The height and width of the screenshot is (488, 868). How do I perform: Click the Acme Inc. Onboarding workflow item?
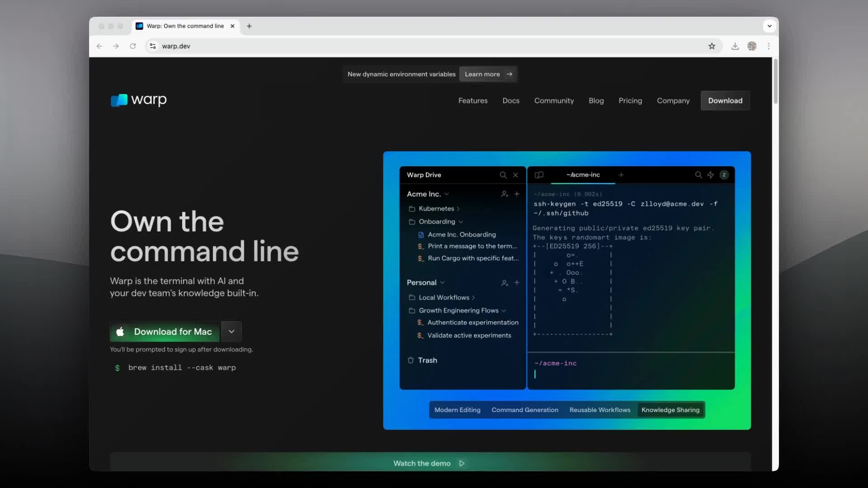[462, 234]
